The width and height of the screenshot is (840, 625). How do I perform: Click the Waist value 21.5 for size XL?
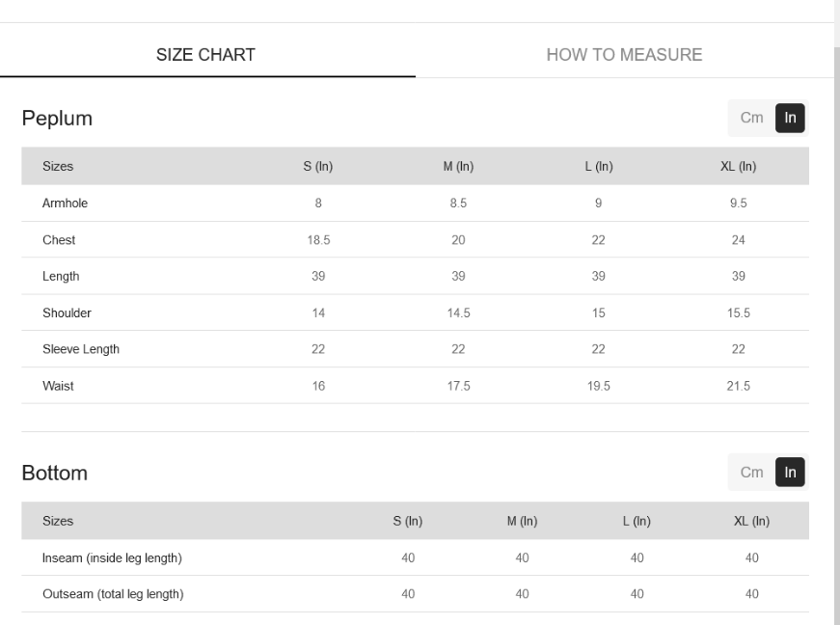pos(738,386)
